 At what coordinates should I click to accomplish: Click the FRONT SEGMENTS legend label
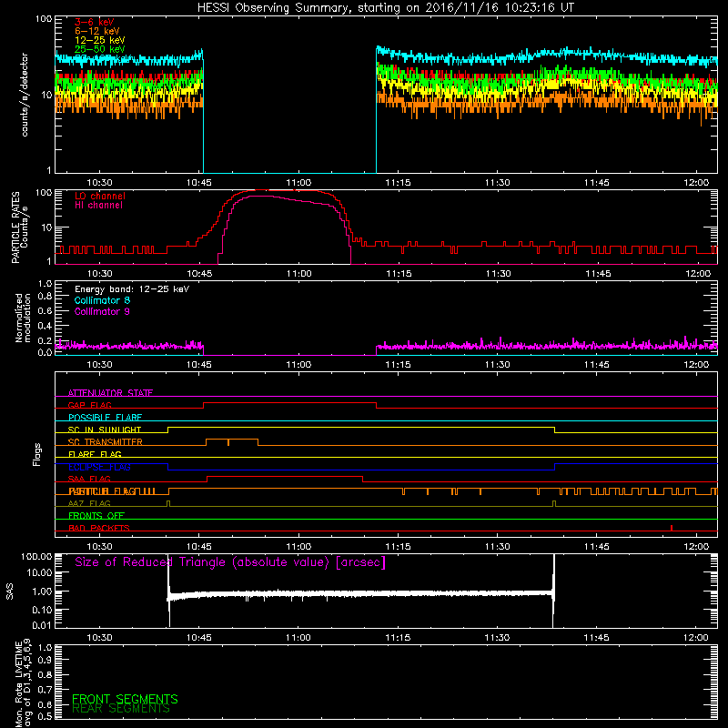point(125,699)
